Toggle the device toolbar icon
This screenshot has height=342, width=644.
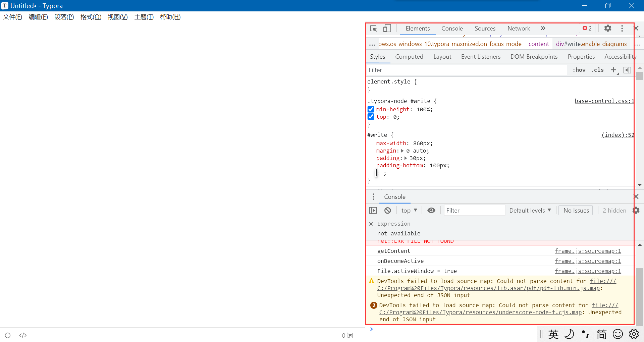(x=387, y=28)
